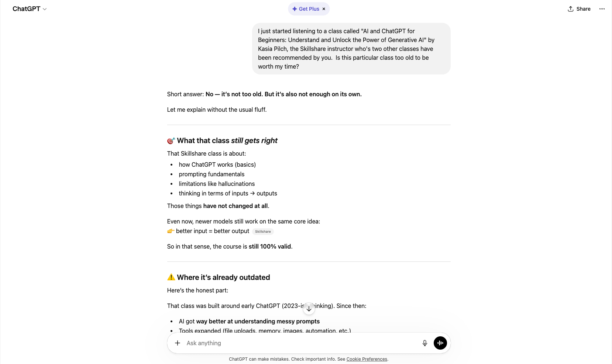This screenshot has height=364, width=612.
Task: Dismiss the Get Plus banner
Action: point(324,9)
